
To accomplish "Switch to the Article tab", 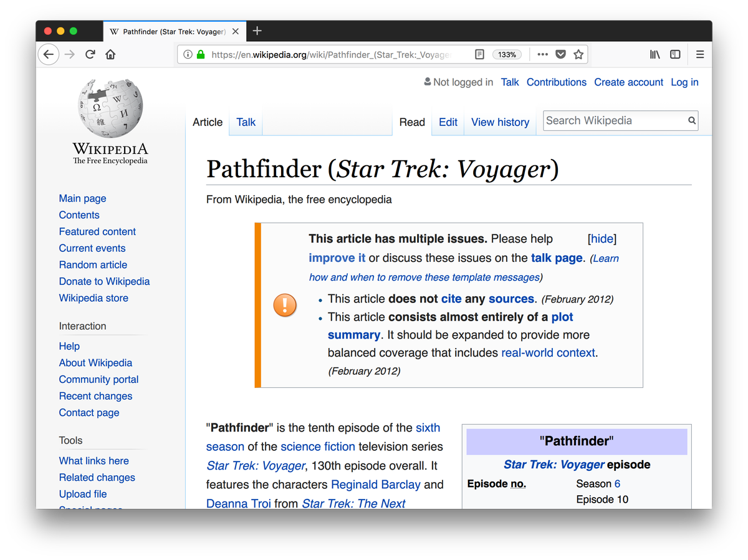I will pos(208,122).
